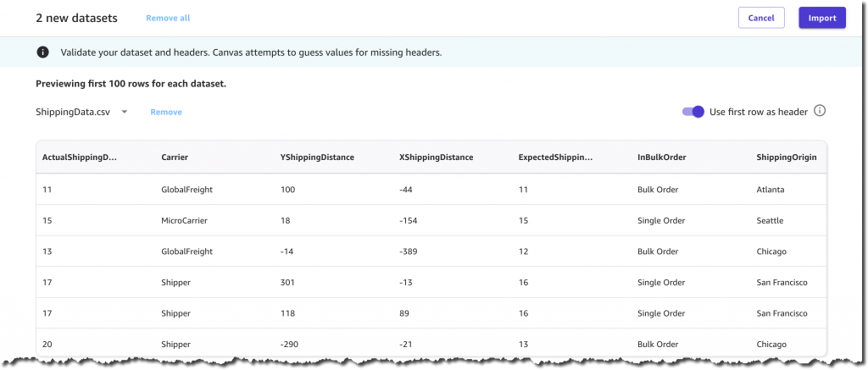The width and height of the screenshot is (868, 370).
Task: Click the Remove all link
Action: (x=168, y=19)
